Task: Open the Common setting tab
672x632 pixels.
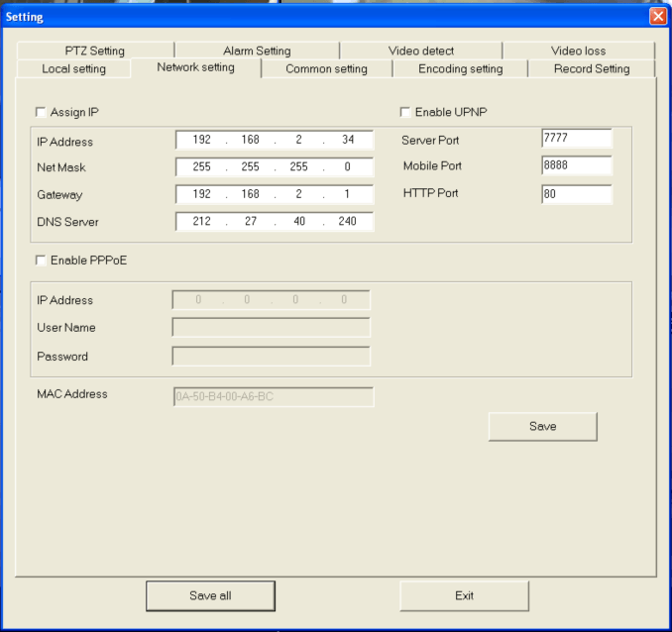Action: pos(326,69)
